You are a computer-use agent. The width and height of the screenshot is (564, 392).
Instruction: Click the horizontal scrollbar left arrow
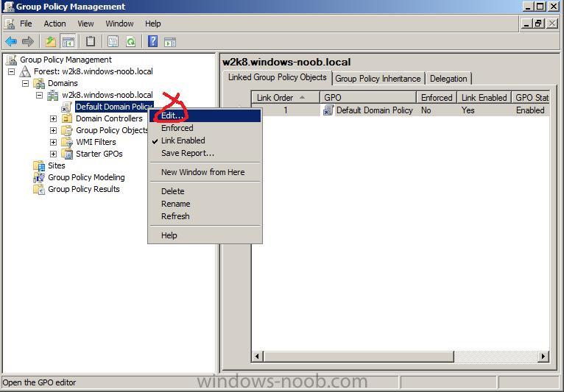point(258,357)
